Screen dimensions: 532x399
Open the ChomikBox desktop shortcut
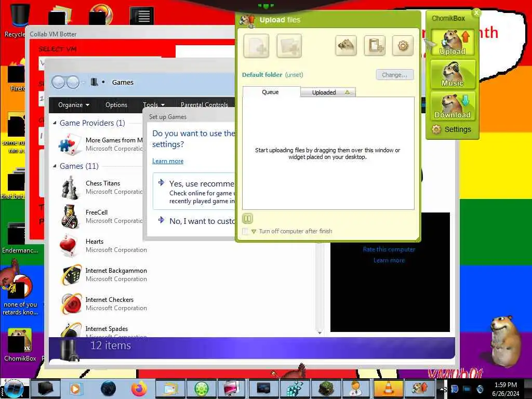point(20,345)
